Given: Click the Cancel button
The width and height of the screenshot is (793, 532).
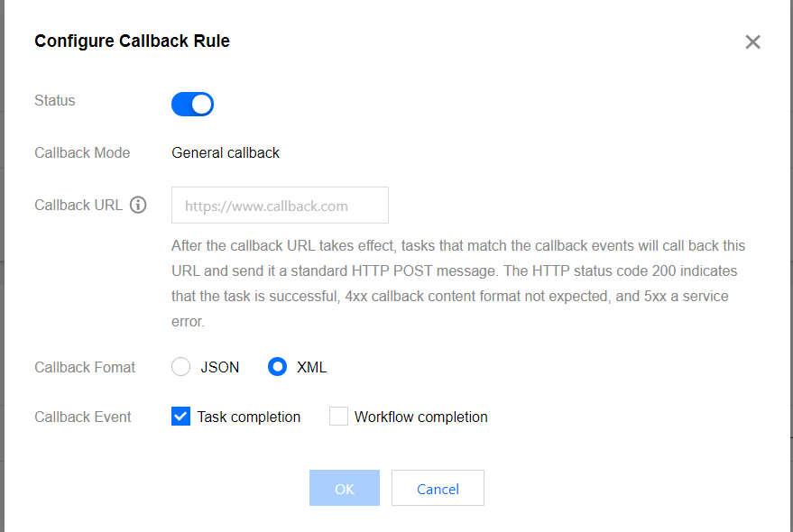Looking at the screenshot, I should point(438,488).
